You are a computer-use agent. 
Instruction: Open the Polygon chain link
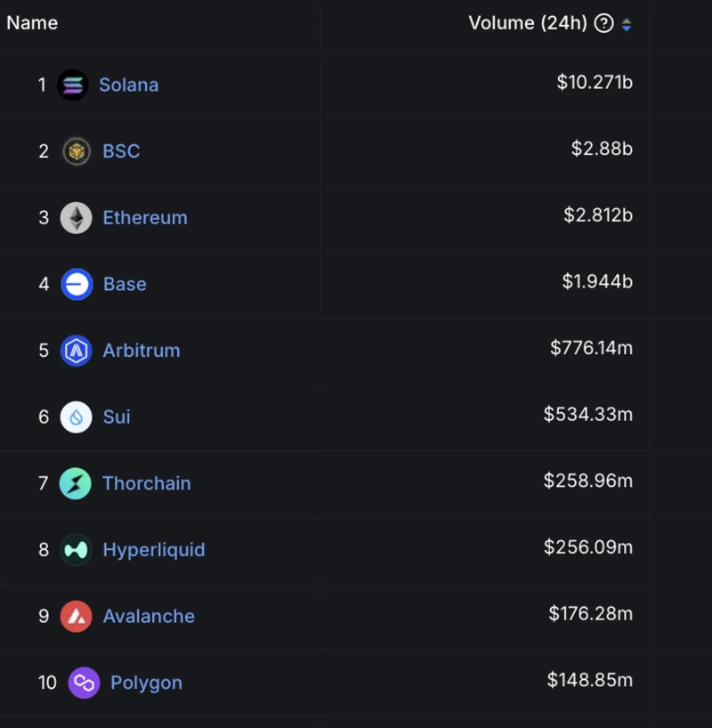pos(146,683)
